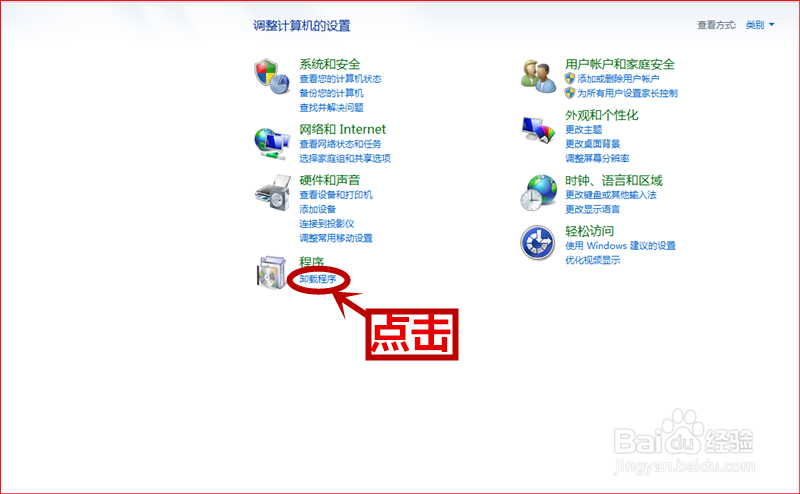Expand the 类别 view-by dropdown

click(x=760, y=25)
